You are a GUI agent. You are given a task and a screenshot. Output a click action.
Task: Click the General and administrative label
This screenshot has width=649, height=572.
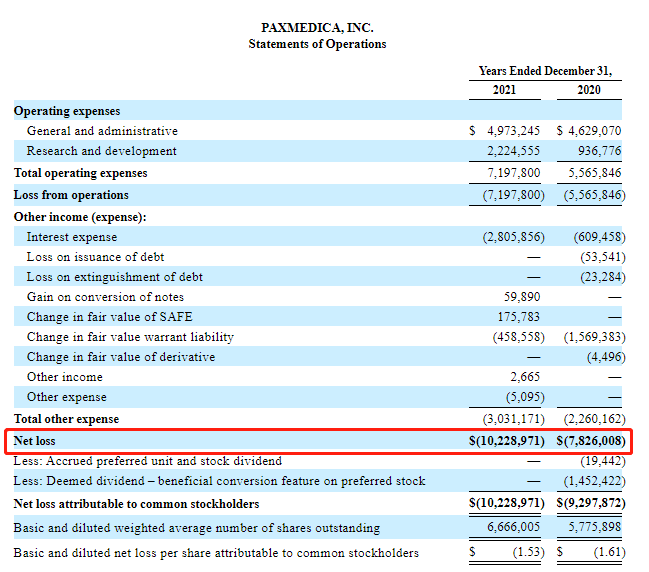click(x=102, y=131)
